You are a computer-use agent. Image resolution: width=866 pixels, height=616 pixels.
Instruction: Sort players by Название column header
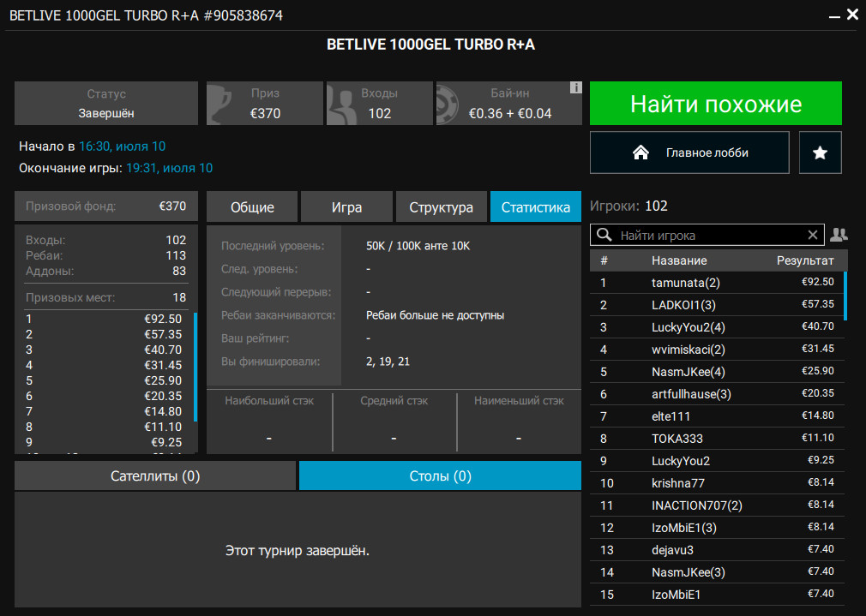[679, 260]
